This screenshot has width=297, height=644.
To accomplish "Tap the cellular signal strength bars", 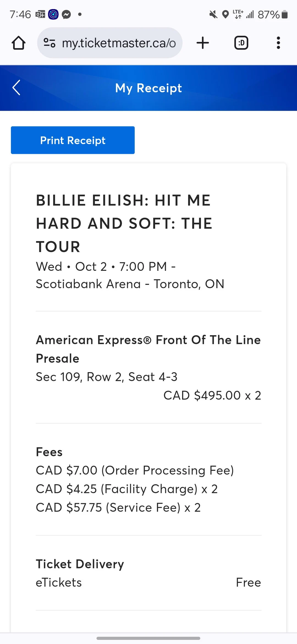I will (x=250, y=15).
